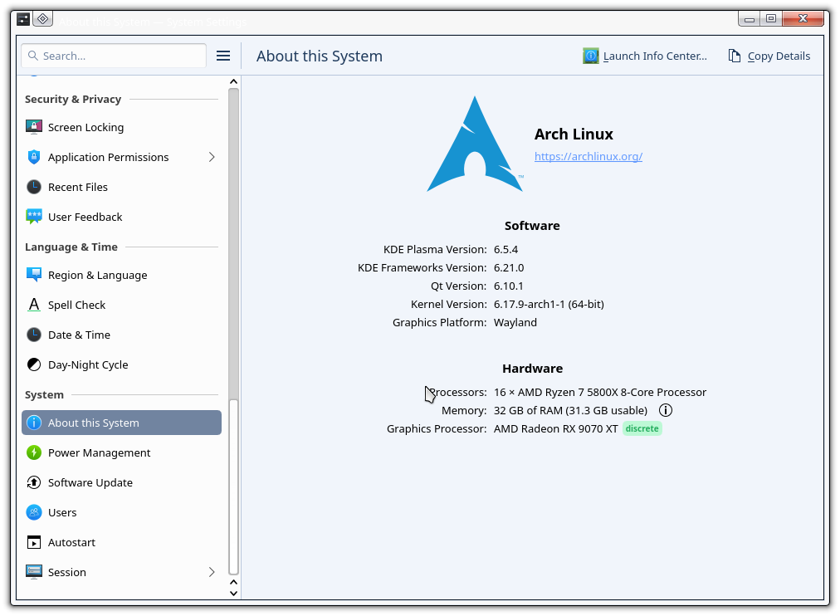840x616 pixels.
Task: Open Day-Night Cycle settings
Action: coord(122,364)
